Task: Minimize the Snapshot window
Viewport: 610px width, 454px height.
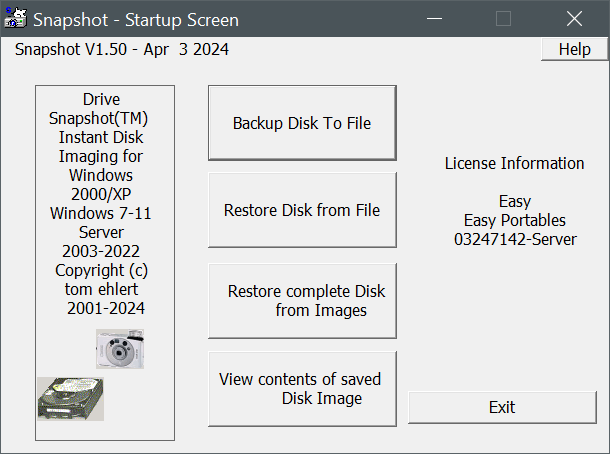Action: [434, 18]
